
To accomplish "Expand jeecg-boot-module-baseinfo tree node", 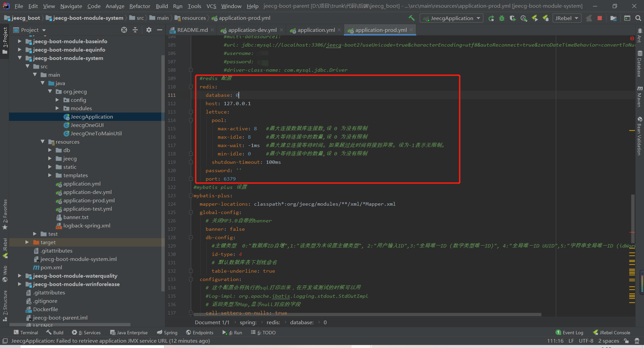I will pos(20,41).
